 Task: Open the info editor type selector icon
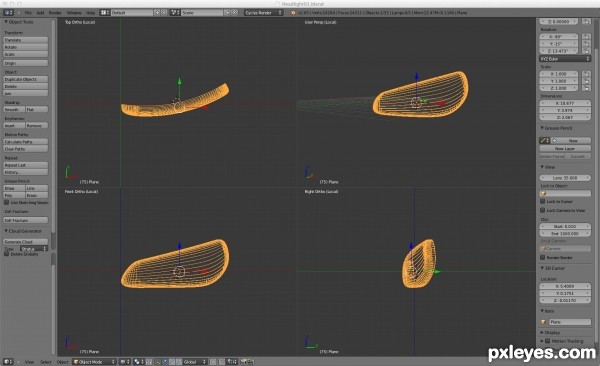(8, 13)
